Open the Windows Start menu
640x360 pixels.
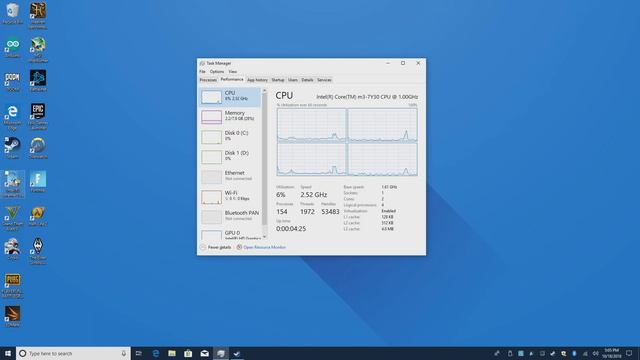click(x=8, y=353)
